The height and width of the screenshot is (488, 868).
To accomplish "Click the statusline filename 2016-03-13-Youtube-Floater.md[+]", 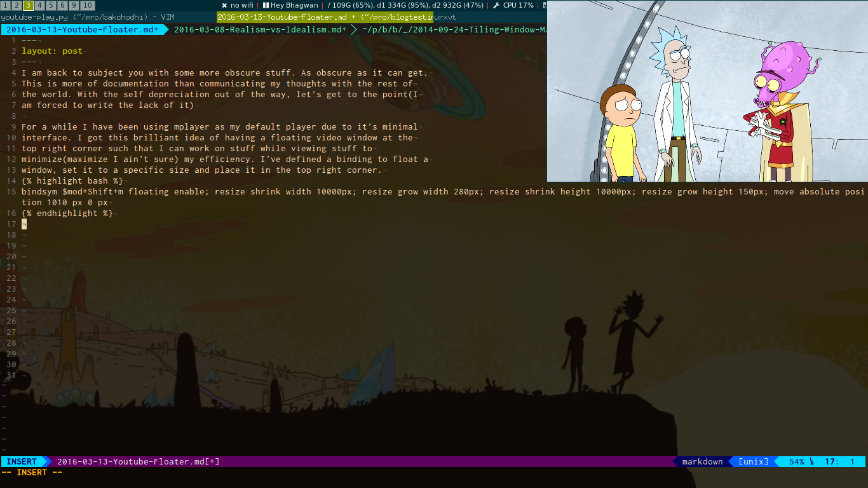I will pyautogui.click(x=139, y=461).
